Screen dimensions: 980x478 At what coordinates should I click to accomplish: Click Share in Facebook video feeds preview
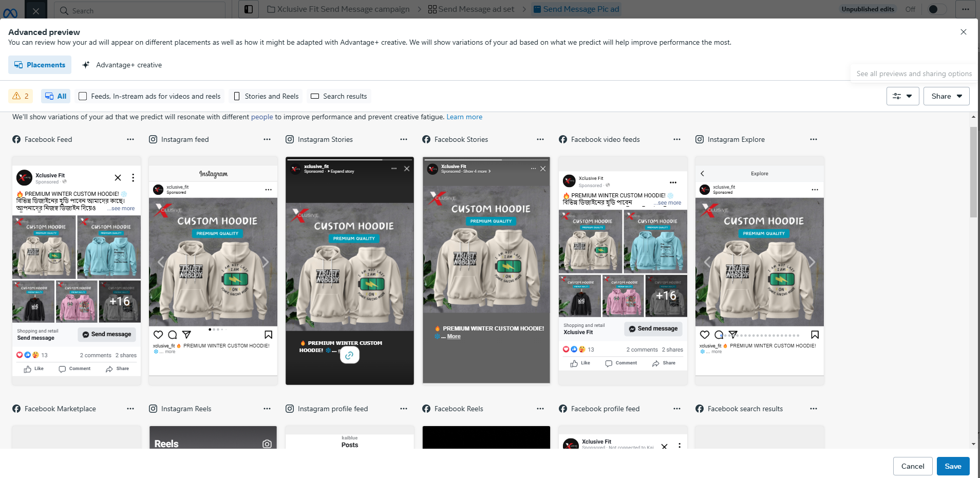664,363
